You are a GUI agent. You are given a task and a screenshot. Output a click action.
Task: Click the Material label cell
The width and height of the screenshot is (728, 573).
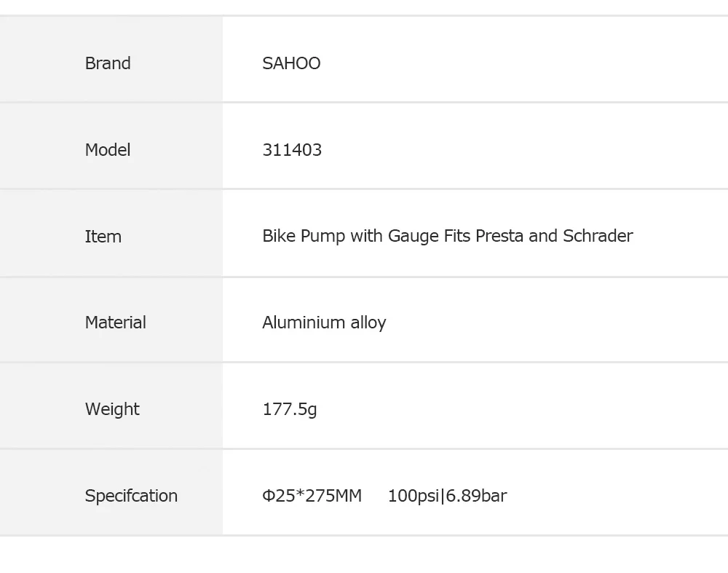tap(111, 320)
